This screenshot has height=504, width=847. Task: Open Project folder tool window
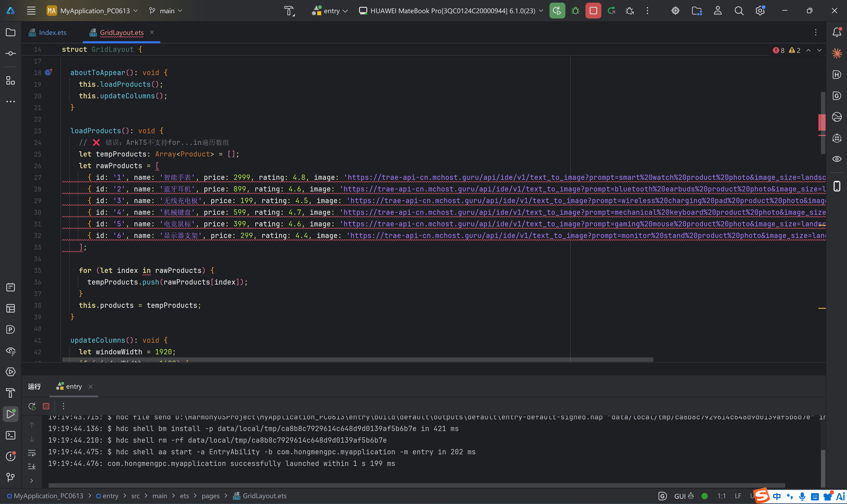(11, 32)
